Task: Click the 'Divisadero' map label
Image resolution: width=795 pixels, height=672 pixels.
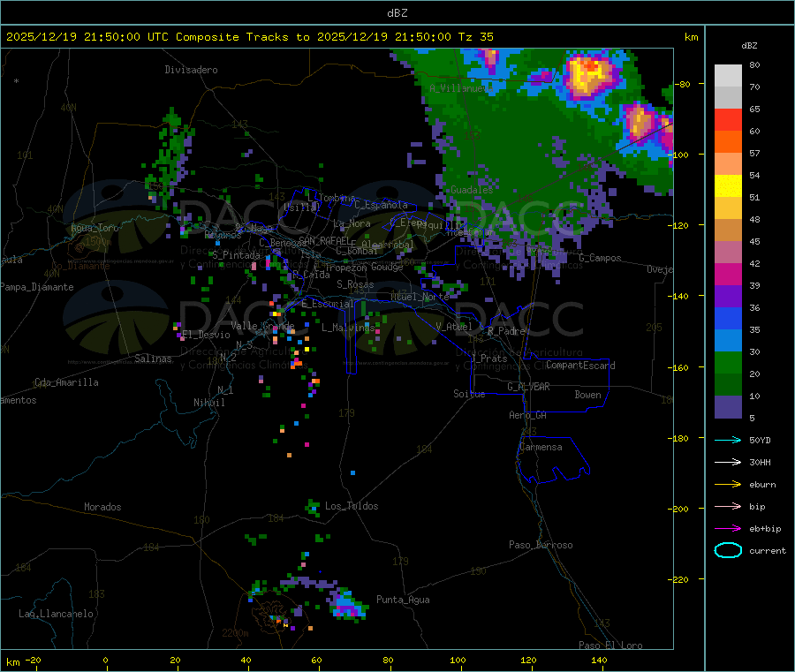Action: coord(191,70)
